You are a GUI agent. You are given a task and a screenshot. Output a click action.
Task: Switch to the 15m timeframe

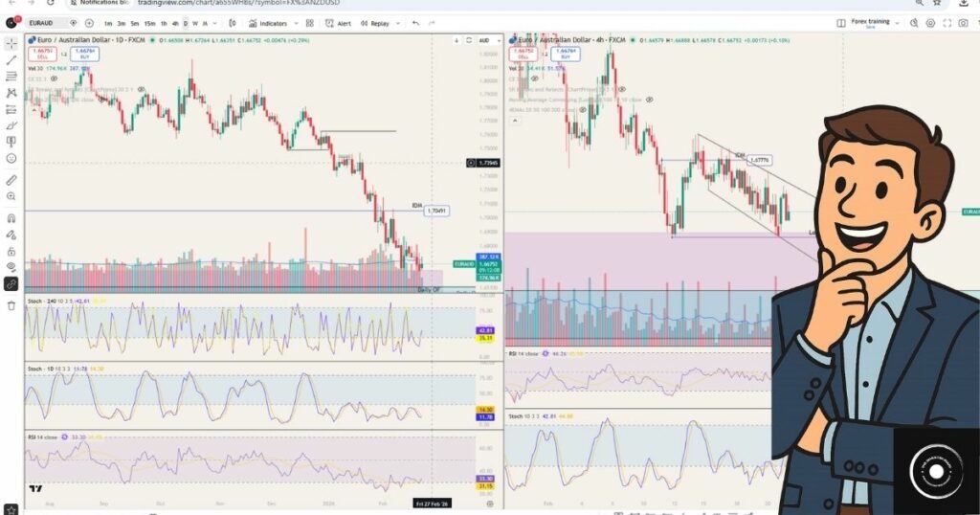coord(149,23)
